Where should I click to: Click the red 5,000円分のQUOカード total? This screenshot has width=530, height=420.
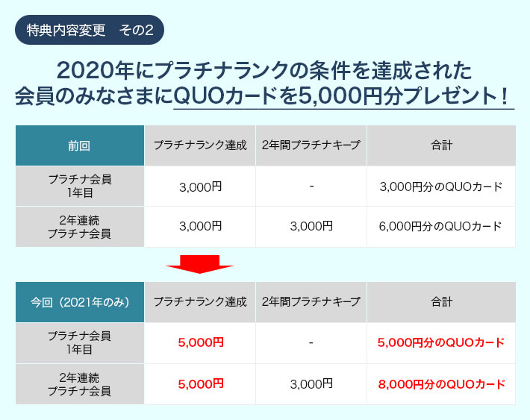[x=441, y=343]
